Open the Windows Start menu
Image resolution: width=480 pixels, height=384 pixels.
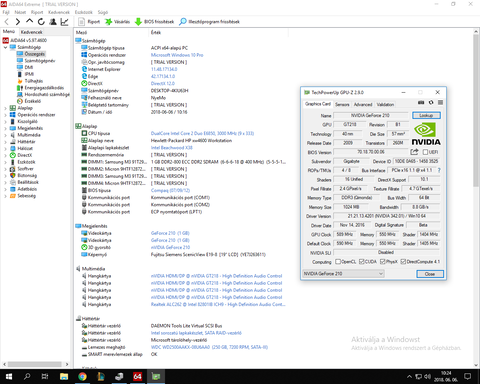coord(9,377)
